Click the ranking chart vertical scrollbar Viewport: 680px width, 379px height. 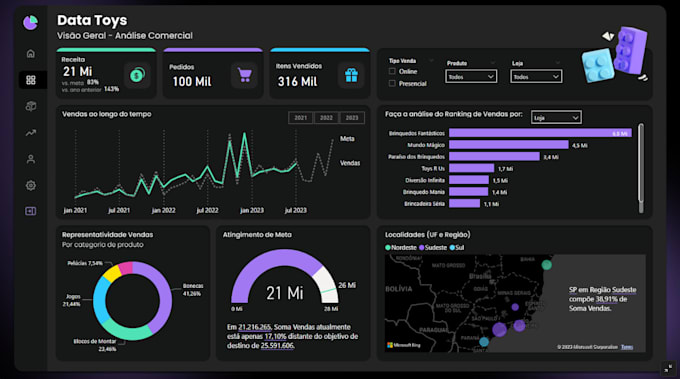tap(641, 168)
